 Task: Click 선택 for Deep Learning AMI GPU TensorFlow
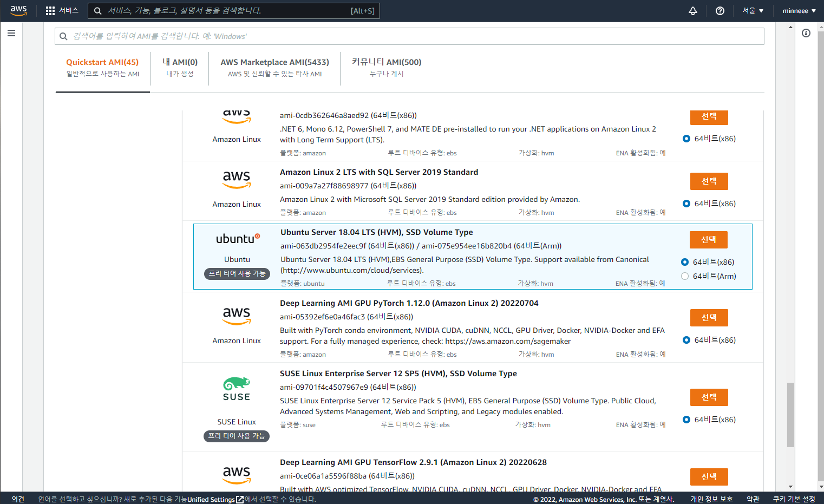click(709, 477)
